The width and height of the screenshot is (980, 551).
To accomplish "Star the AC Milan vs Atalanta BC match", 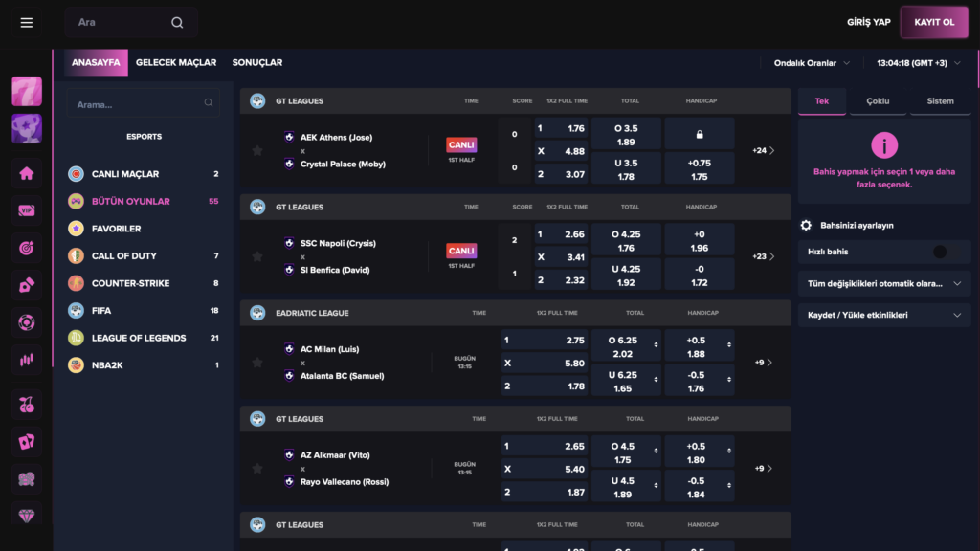I will 256,363.
